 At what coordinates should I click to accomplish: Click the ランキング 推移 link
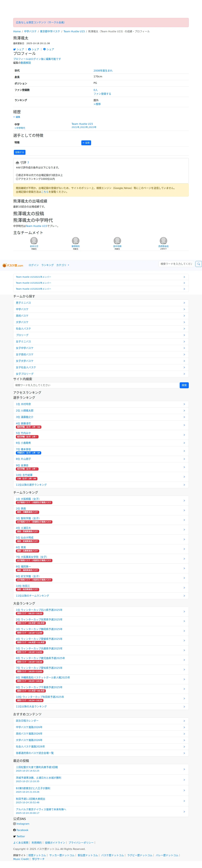[97, 104]
